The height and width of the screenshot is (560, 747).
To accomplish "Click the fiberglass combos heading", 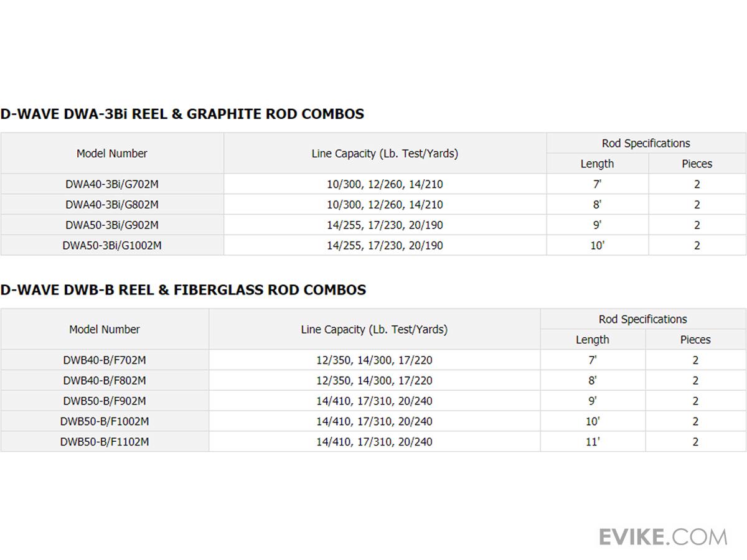I will [183, 290].
